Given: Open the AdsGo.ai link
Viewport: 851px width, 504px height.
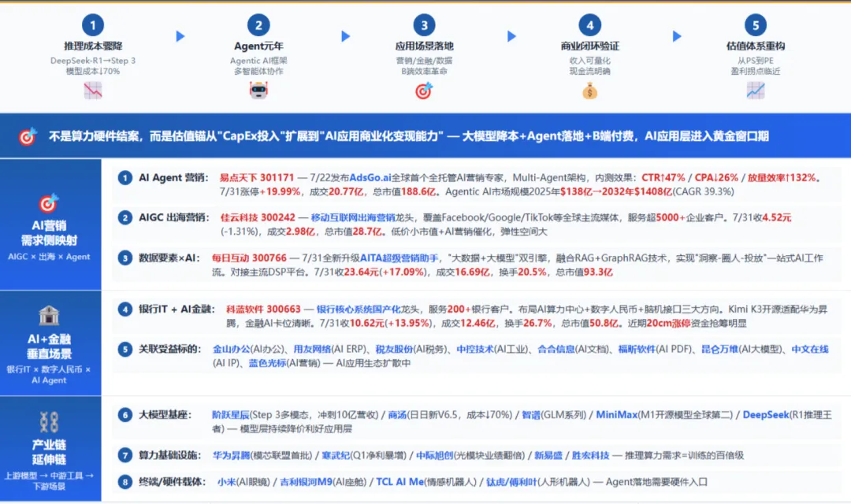Looking at the screenshot, I should pos(370,177).
